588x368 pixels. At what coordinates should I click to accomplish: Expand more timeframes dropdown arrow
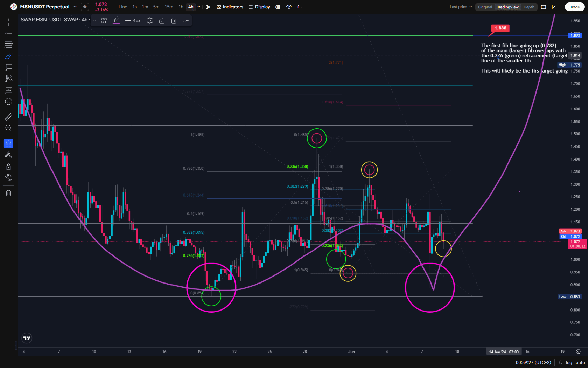(199, 7)
